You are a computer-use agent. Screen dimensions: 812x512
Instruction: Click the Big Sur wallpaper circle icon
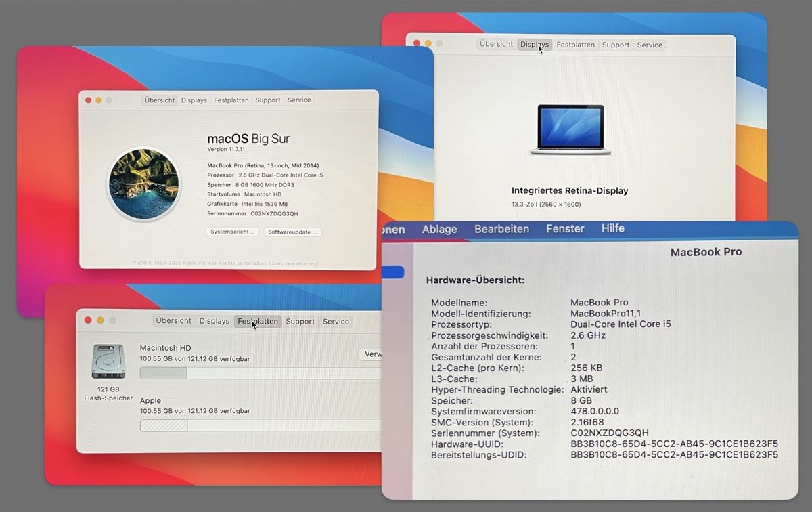[144, 184]
